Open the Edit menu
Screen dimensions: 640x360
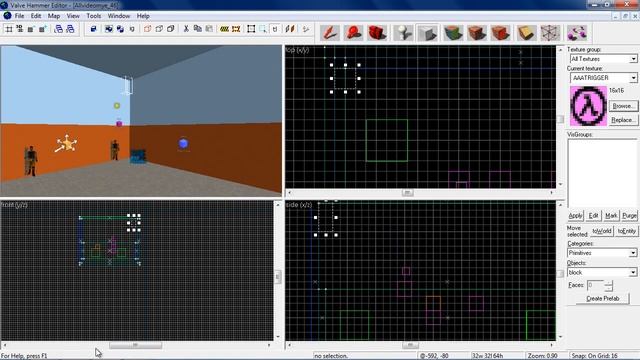click(x=36, y=16)
